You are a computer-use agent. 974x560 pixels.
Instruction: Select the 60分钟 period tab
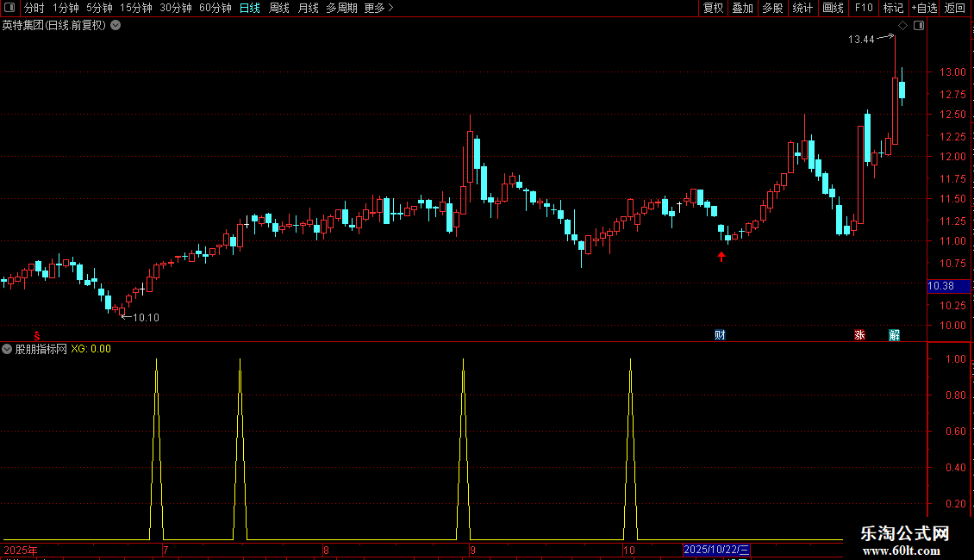click(215, 8)
